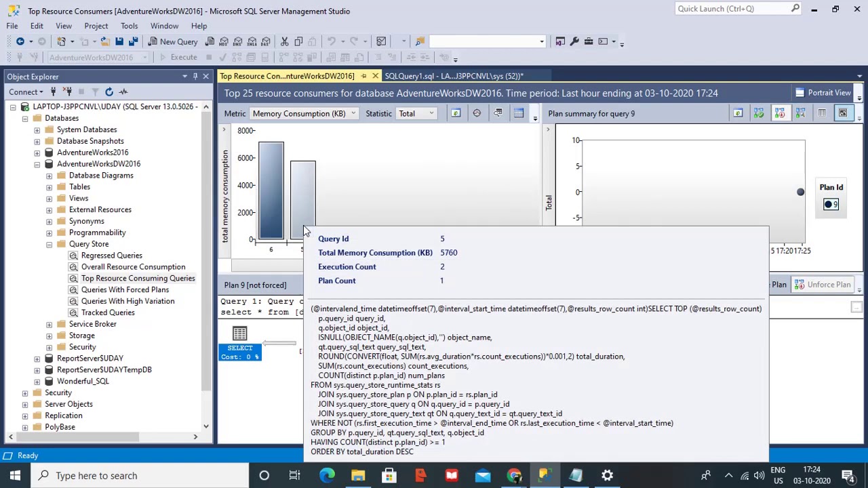Click the toolbox briefcase icon
The width and height of the screenshot is (868, 488).
click(589, 41)
